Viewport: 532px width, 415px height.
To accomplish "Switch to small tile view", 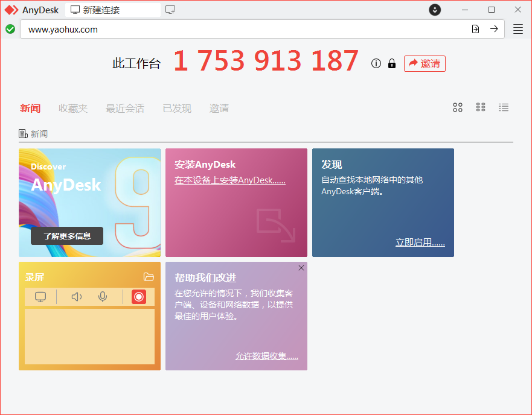I will [481, 107].
